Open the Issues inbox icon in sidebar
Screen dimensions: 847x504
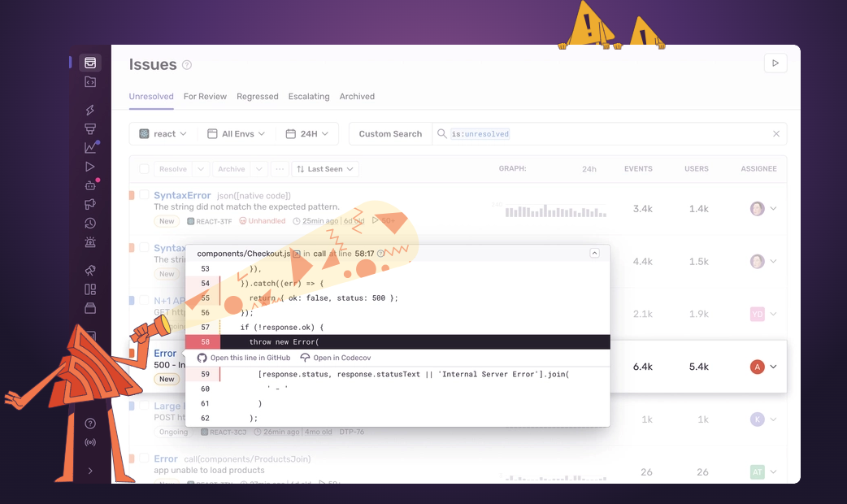[x=90, y=63]
